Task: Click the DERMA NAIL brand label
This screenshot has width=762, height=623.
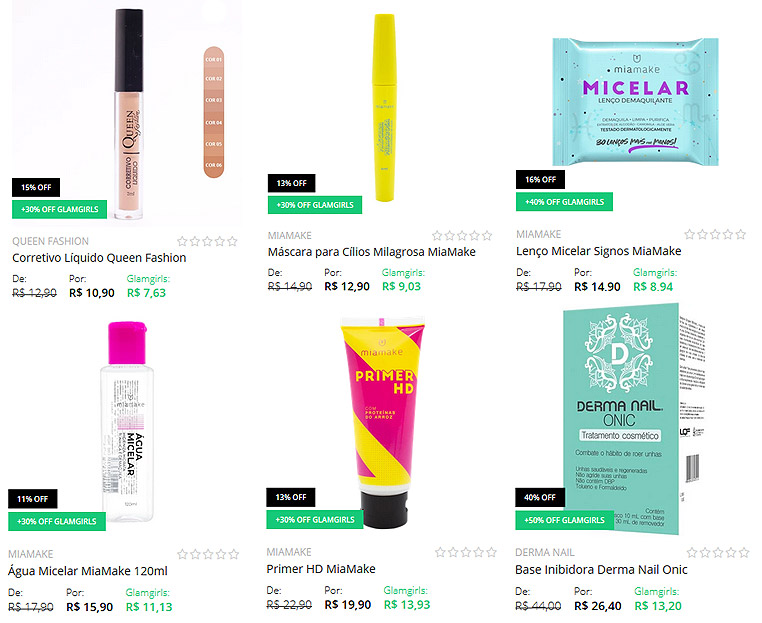Action: click(545, 553)
